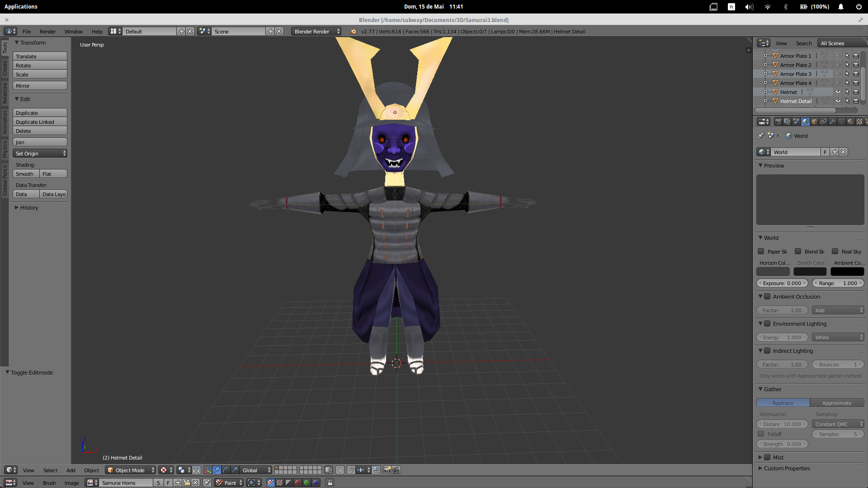The width and height of the screenshot is (868, 488).
Task: Click the scale manipulator icon
Action: click(235, 470)
